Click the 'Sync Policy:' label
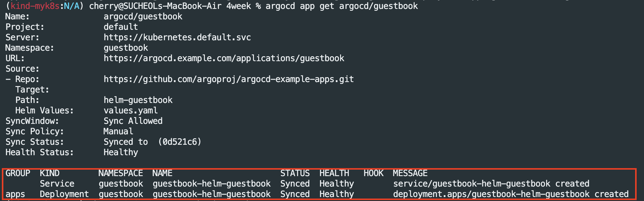Screen dimensions: 644x201 [x=35, y=132]
